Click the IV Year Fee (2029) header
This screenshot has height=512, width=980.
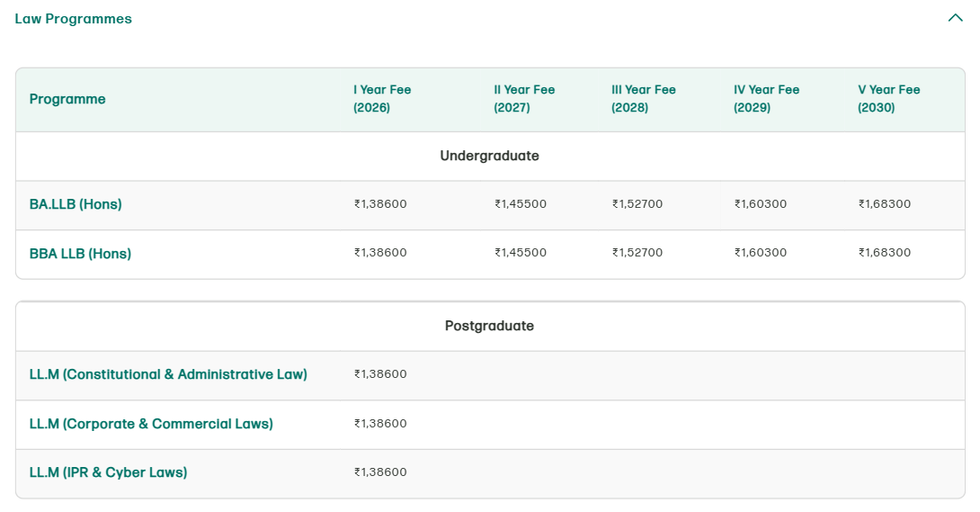pyautogui.click(x=766, y=98)
